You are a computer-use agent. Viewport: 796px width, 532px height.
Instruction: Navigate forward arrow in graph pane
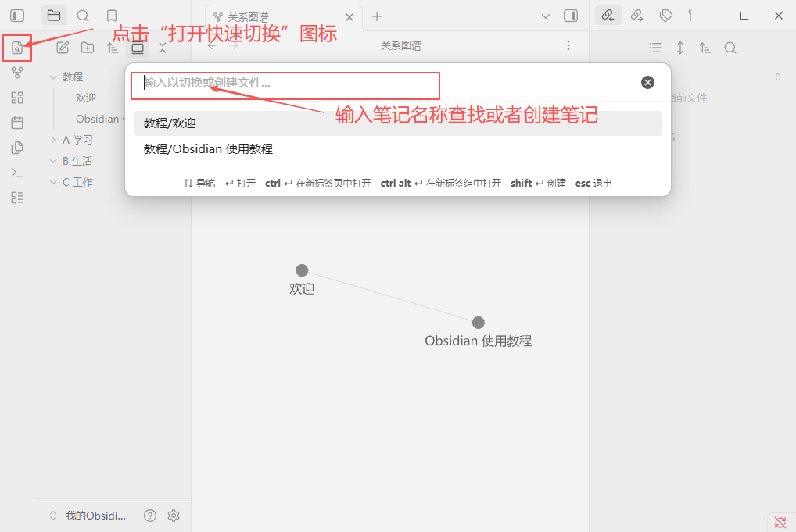234,46
